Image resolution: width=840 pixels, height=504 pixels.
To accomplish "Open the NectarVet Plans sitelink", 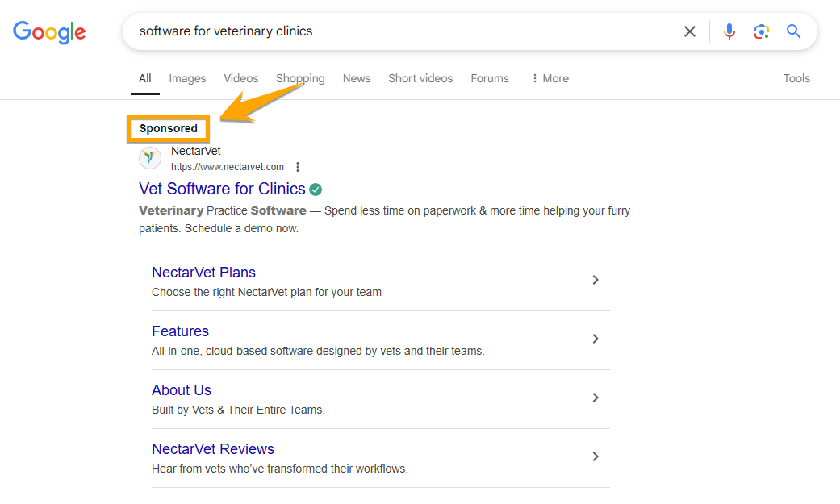I will click(x=203, y=273).
